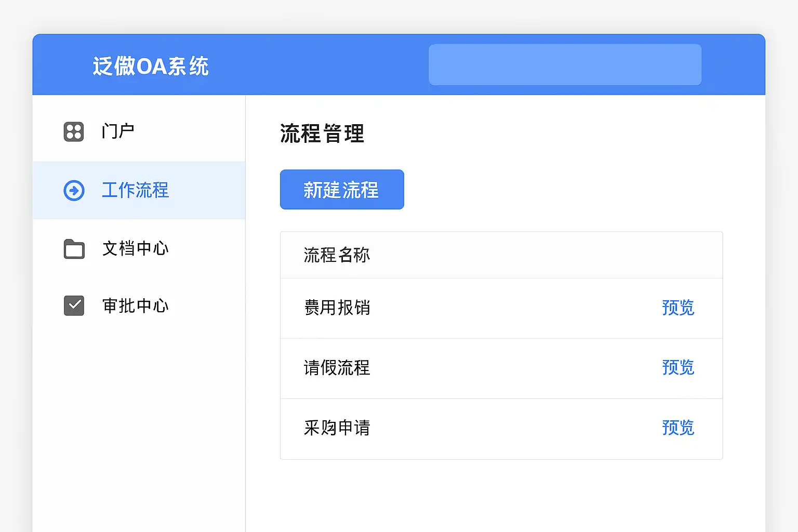This screenshot has height=532, width=798.
Task: Click the workflow arrow-circle icon
Action: pyautogui.click(x=74, y=191)
